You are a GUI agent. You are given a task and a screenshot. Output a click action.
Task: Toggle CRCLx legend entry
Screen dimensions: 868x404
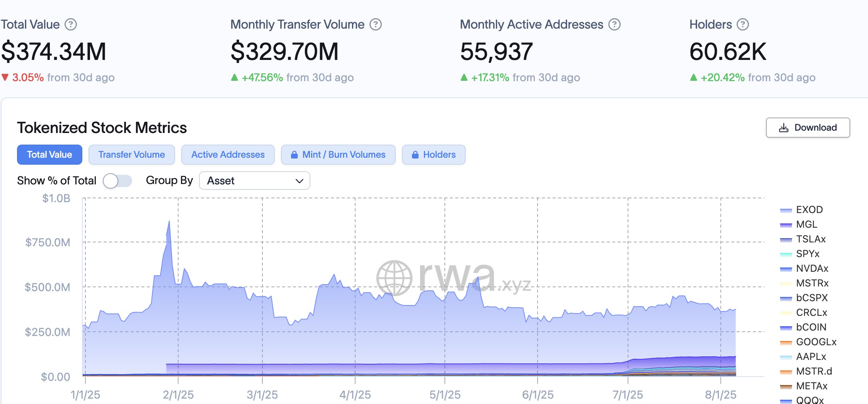click(x=804, y=313)
